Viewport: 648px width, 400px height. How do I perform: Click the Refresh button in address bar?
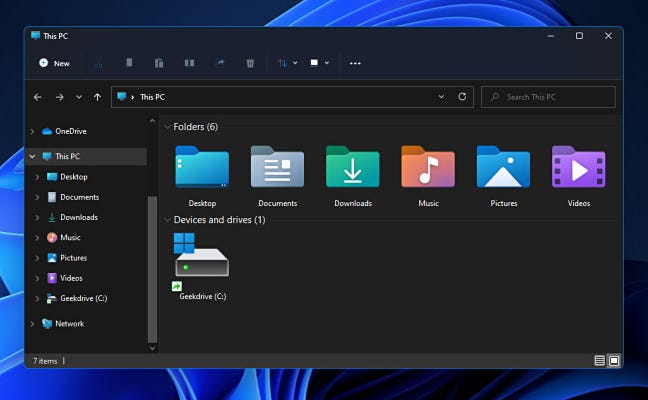click(462, 97)
